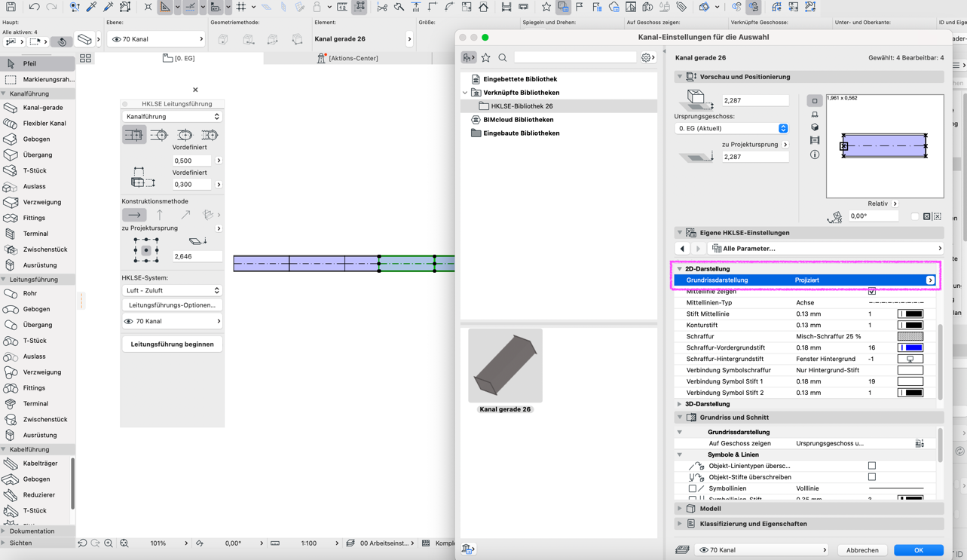The width and height of the screenshot is (967, 560).
Task: Click the previous page arrow in HKLSE-Einstellungen
Action: 683,249
